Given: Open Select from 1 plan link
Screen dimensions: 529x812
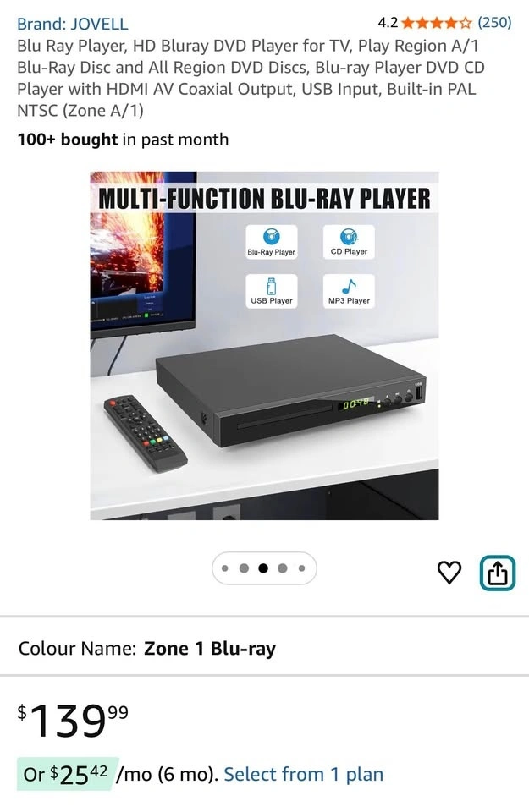Looking at the screenshot, I should [x=304, y=774].
